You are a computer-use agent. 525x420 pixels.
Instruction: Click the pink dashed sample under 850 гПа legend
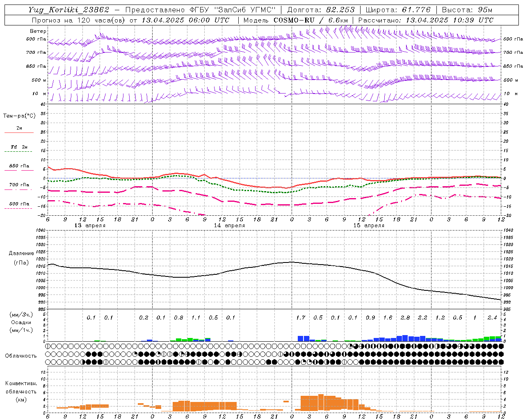point(19,171)
